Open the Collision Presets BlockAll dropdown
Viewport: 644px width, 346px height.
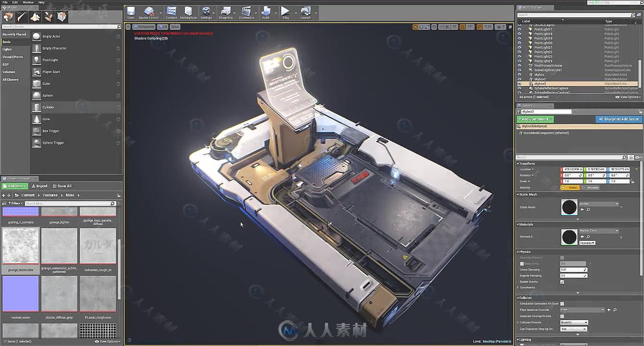pos(574,322)
